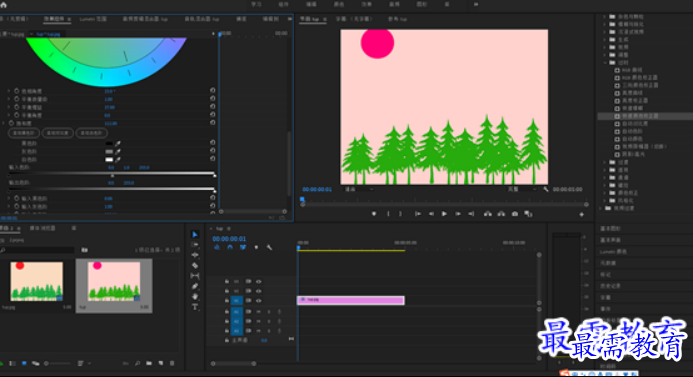693x377 pixels.
Task: Toggle visibility eye of top video track
Action: point(259,282)
